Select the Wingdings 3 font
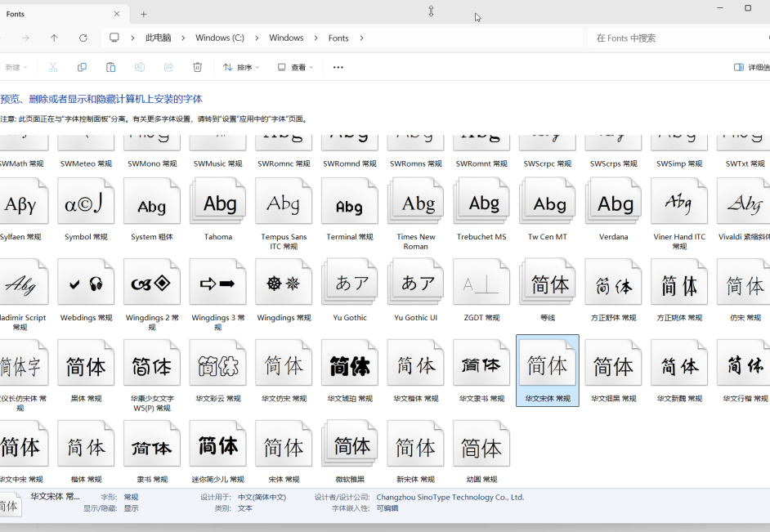 218,296
